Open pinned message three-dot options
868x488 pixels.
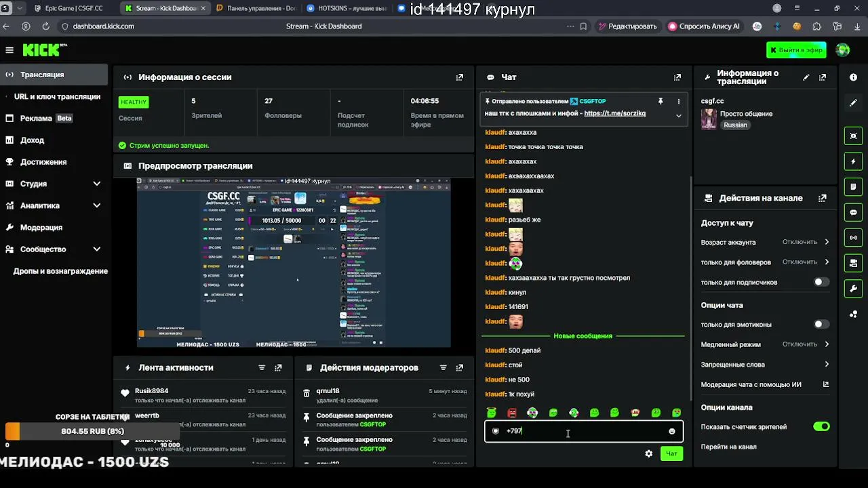[x=678, y=102]
